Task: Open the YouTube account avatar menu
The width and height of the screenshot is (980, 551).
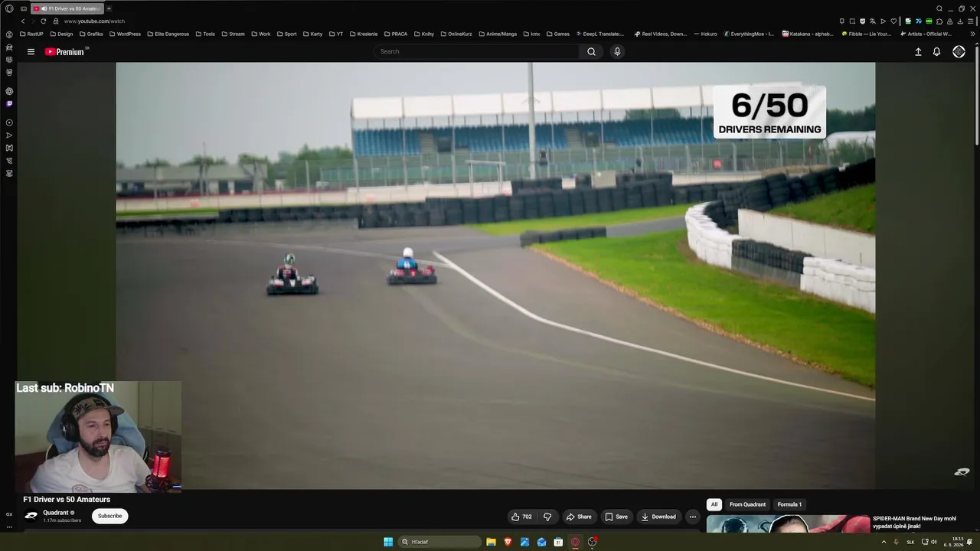Action: click(x=959, y=52)
